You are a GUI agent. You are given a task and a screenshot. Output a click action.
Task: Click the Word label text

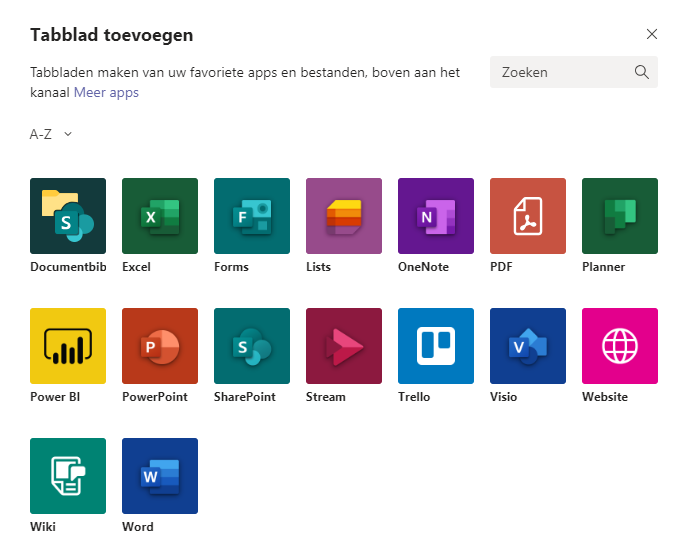pyautogui.click(x=138, y=527)
